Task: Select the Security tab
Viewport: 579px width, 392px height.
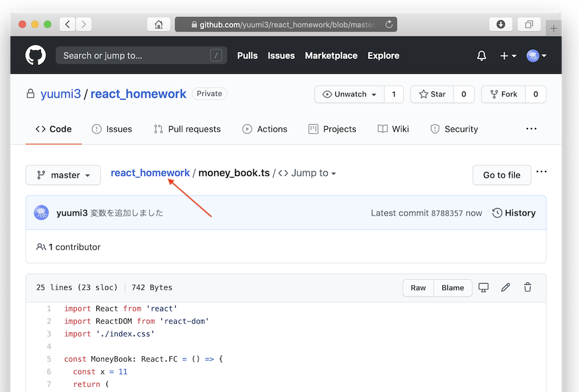Action: (454, 129)
